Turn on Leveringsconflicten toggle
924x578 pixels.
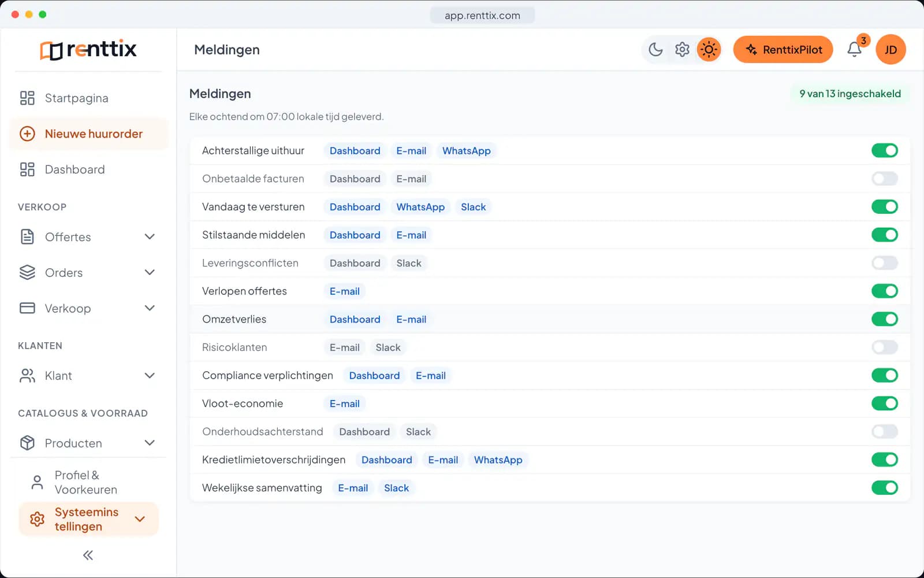click(885, 263)
